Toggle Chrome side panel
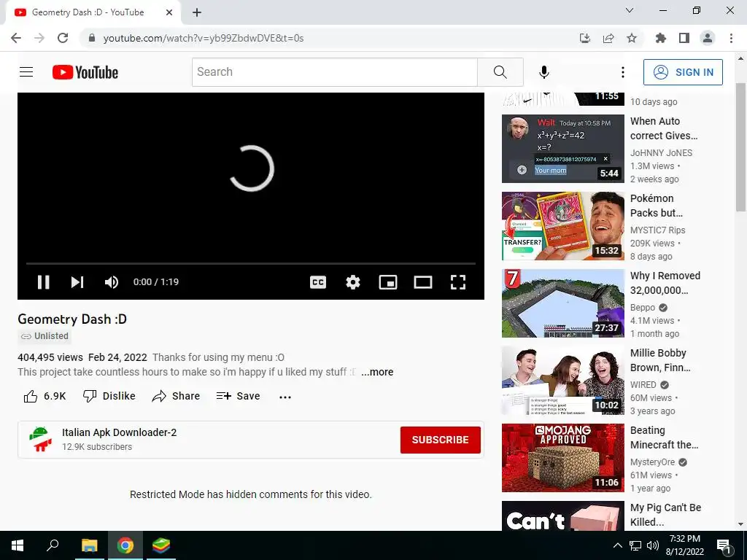The height and width of the screenshot is (560, 747). pos(684,38)
